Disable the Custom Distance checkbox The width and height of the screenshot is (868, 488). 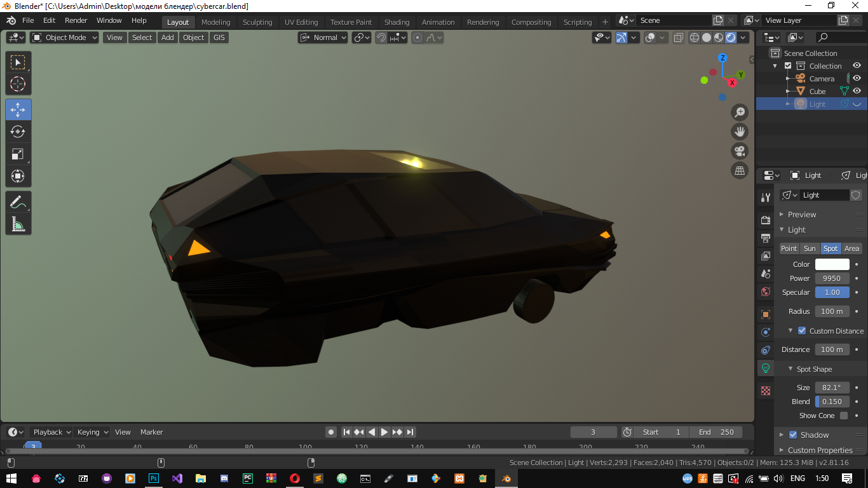coord(802,331)
